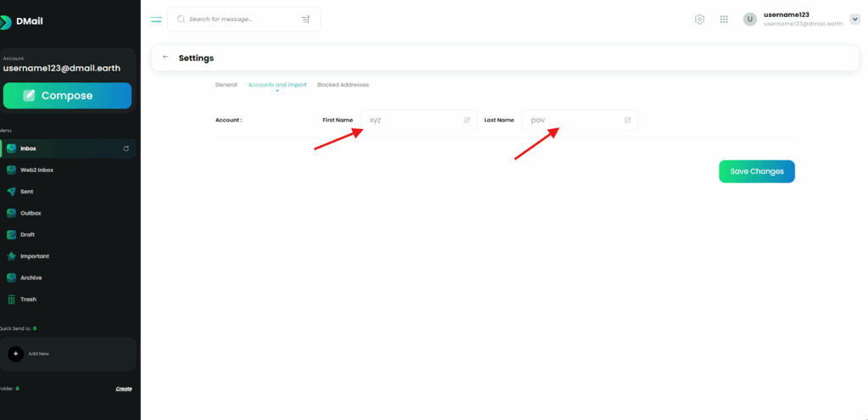Go to the Trash folder
Screen dimensions: 868x420
(28, 300)
